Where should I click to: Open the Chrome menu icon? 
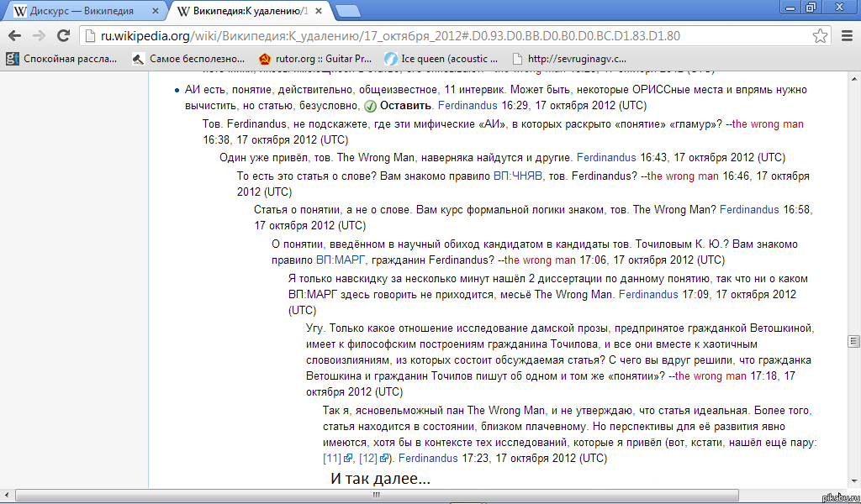(846, 36)
